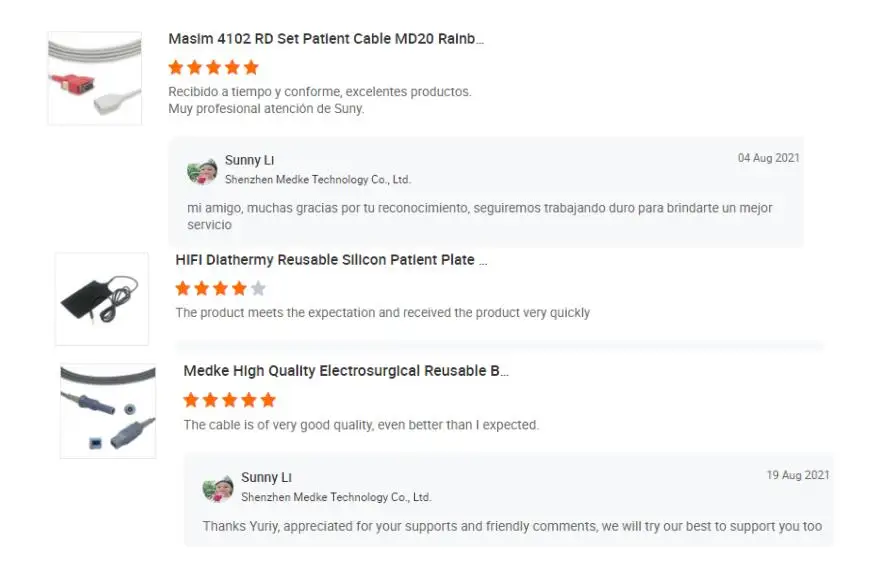Open the Masim 4102 RD patient cable thumbnail
The height and width of the screenshot is (569, 871).
point(94,78)
